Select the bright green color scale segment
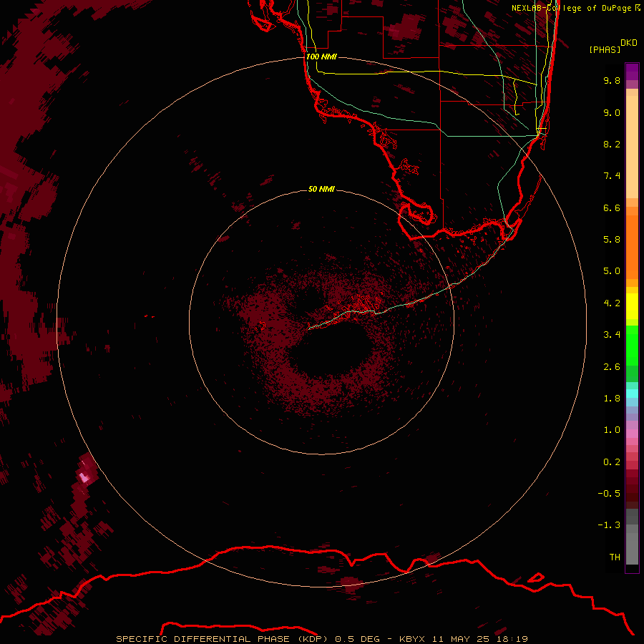The width and height of the screenshot is (644, 644). (x=632, y=346)
